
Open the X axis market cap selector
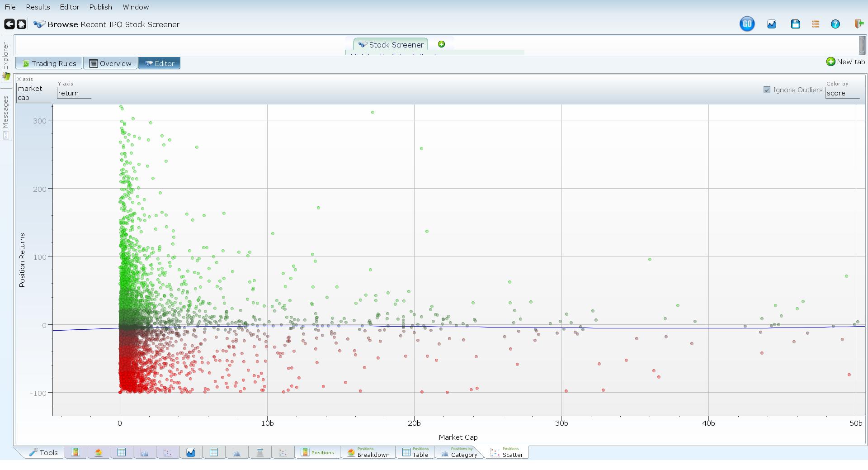(x=33, y=93)
